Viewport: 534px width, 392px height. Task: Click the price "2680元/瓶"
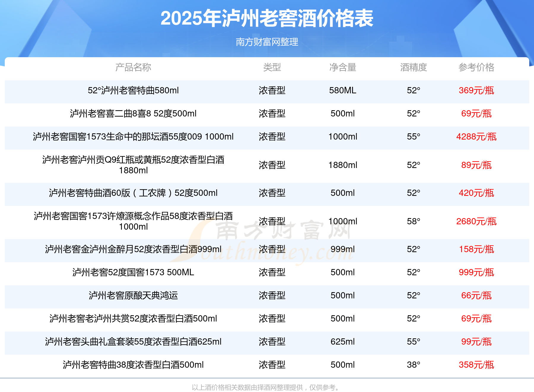click(476, 221)
